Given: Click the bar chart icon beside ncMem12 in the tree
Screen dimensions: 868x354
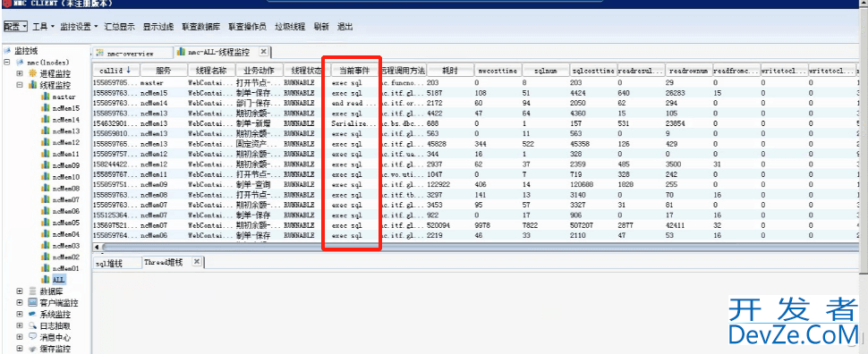Looking at the screenshot, I should click(46, 143).
